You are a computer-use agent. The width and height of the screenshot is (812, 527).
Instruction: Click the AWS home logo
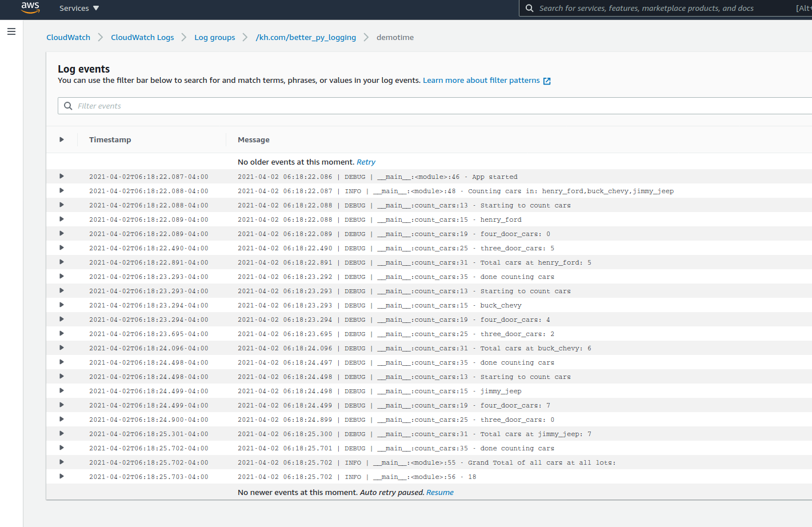point(30,9)
